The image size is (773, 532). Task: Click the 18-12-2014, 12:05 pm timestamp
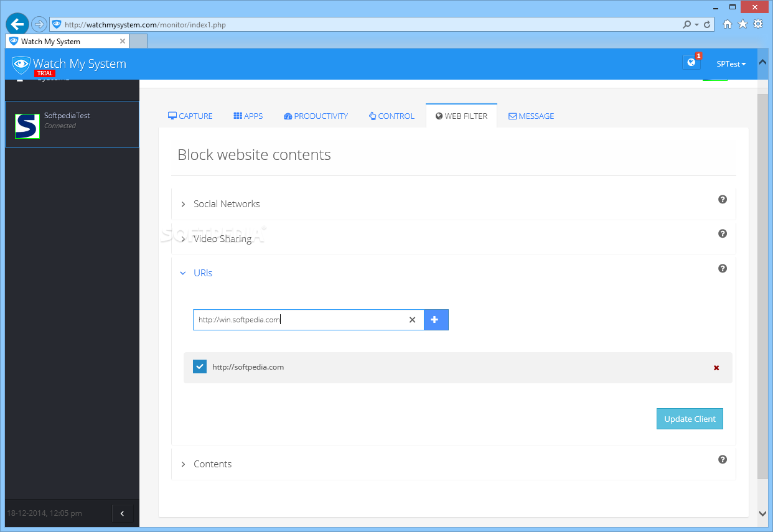click(x=44, y=513)
